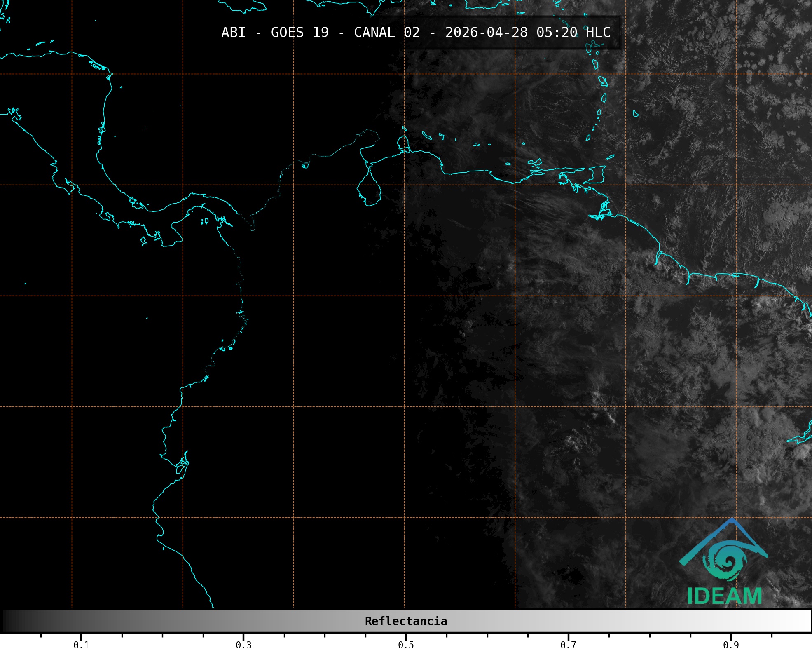Click the date '2026-04-28' in title

coord(486,33)
